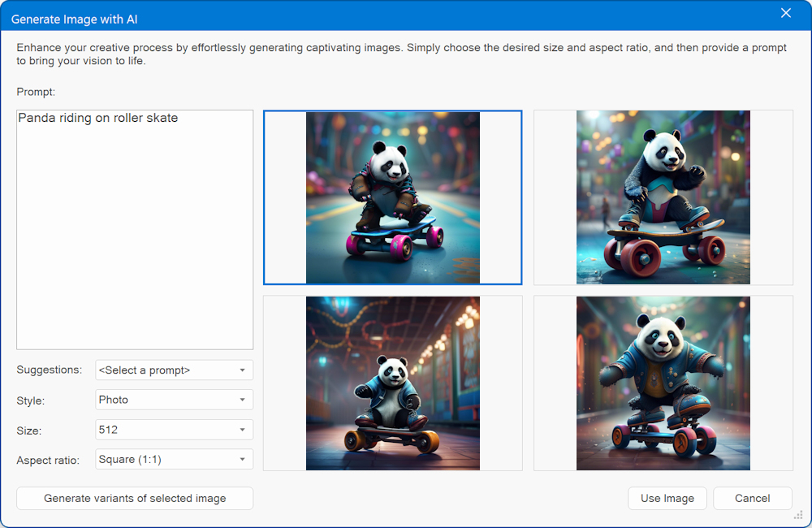
Task: Click the prompt text 'Panda riding on roller skate'
Action: coord(97,119)
